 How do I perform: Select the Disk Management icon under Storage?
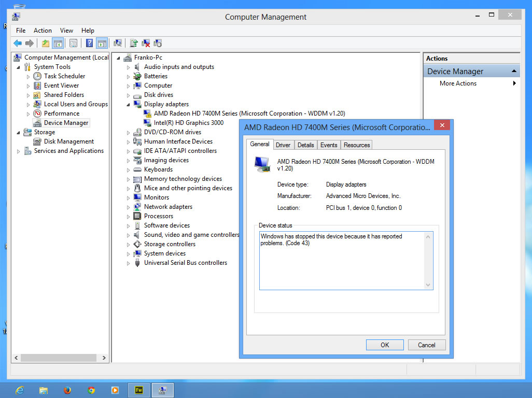pyautogui.click(x=37, y=141)
